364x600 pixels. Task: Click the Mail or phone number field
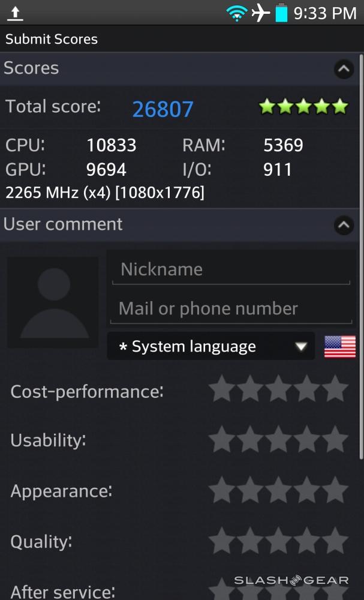click(x=231, y=309)
